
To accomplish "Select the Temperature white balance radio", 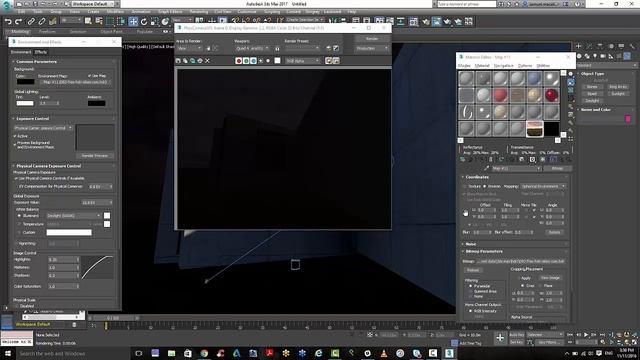I will coord(19,224).
